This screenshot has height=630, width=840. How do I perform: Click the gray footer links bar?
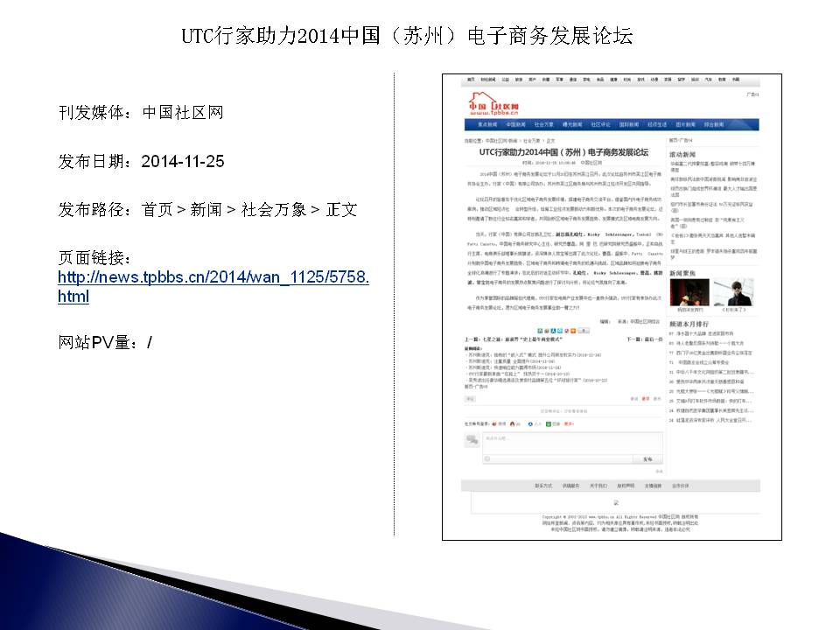click(611, 486)
